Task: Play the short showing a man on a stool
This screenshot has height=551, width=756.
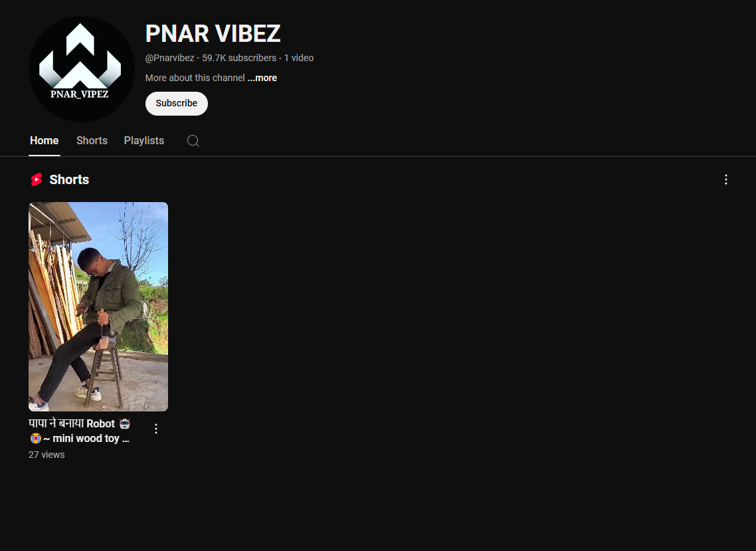Action: (x=98, y=307)
